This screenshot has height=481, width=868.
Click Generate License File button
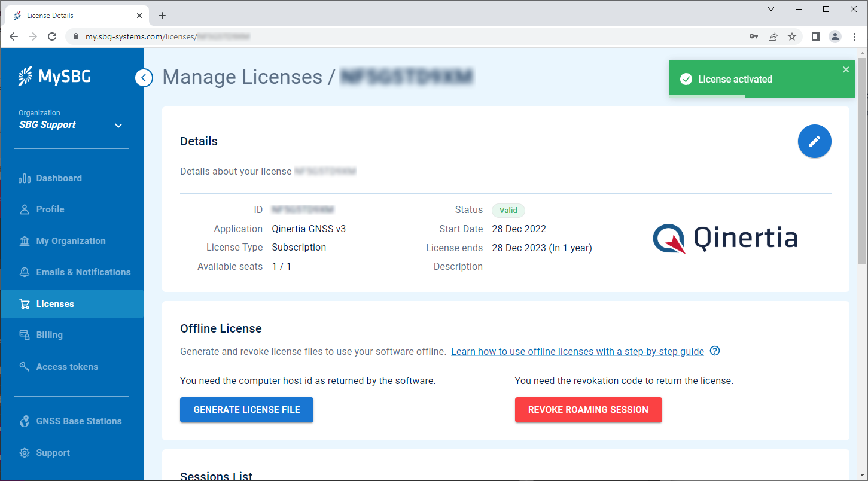246,410
